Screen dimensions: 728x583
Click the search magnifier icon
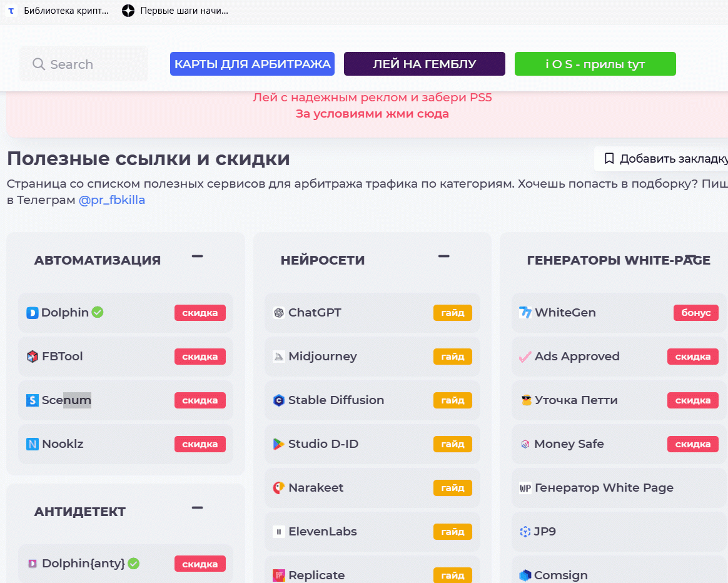click(39, 64)
